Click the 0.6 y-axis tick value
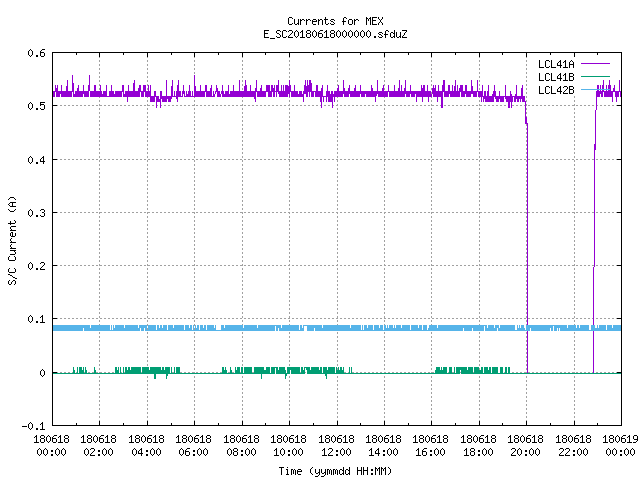The image size is (640, 480). point(36,53)
